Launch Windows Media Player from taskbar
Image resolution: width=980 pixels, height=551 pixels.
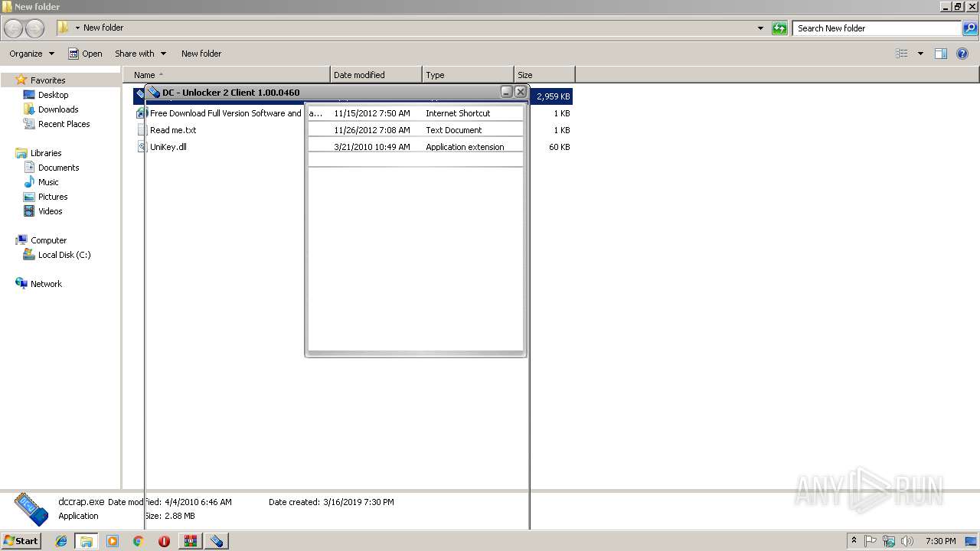(x=113, y=541)
